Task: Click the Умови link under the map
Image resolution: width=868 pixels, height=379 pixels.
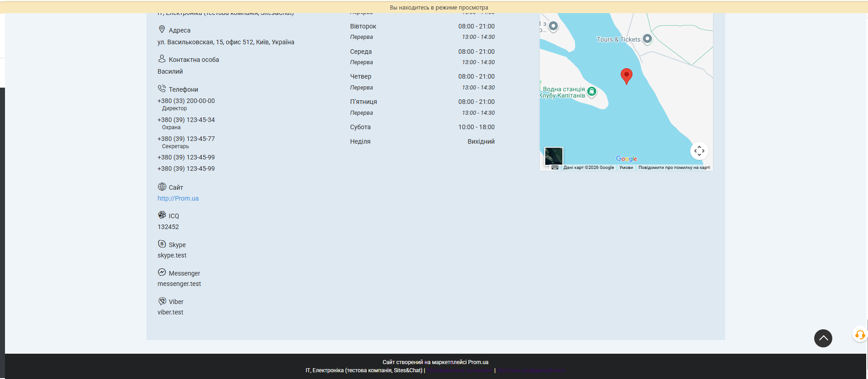Action: pyautogui.click(x=626, y=168)
